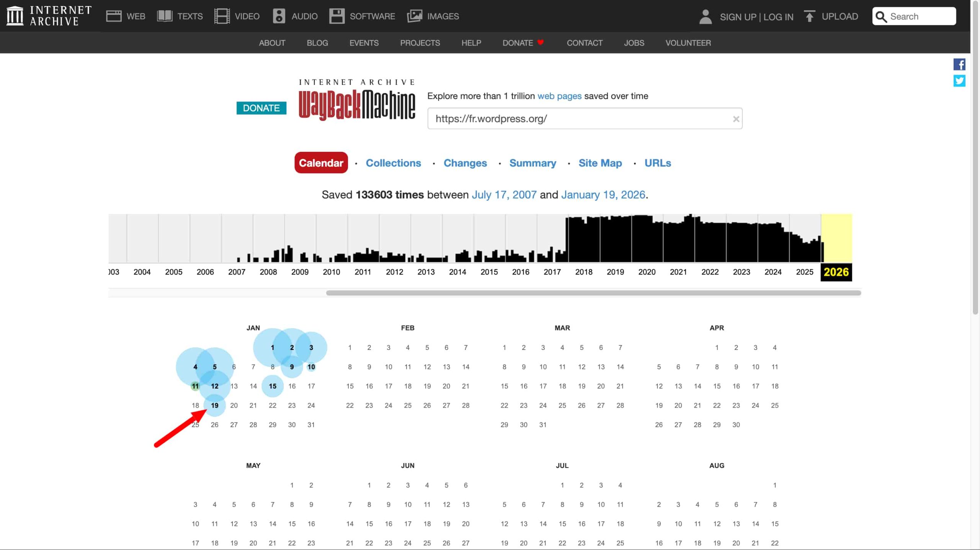The width and height of the screenshot is (980, 550).
Task: Open the Volunteer menu item
Action: click(x=688, y=43)
